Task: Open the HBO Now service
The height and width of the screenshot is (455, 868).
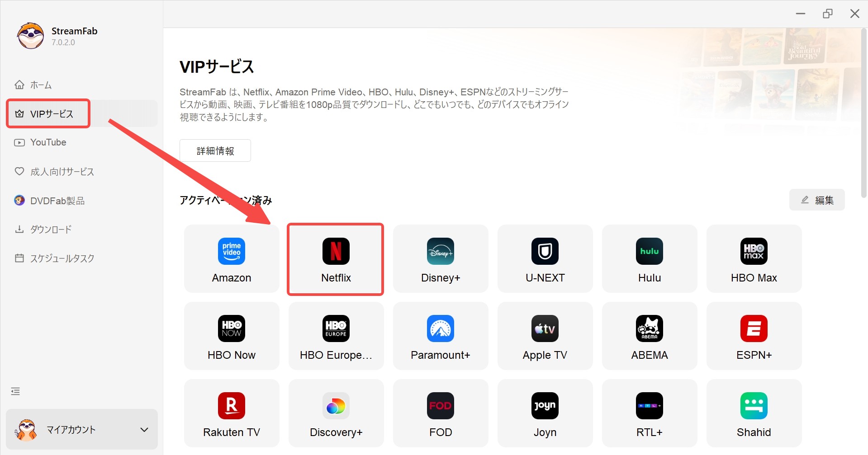Action: click(x=232, y=336)
